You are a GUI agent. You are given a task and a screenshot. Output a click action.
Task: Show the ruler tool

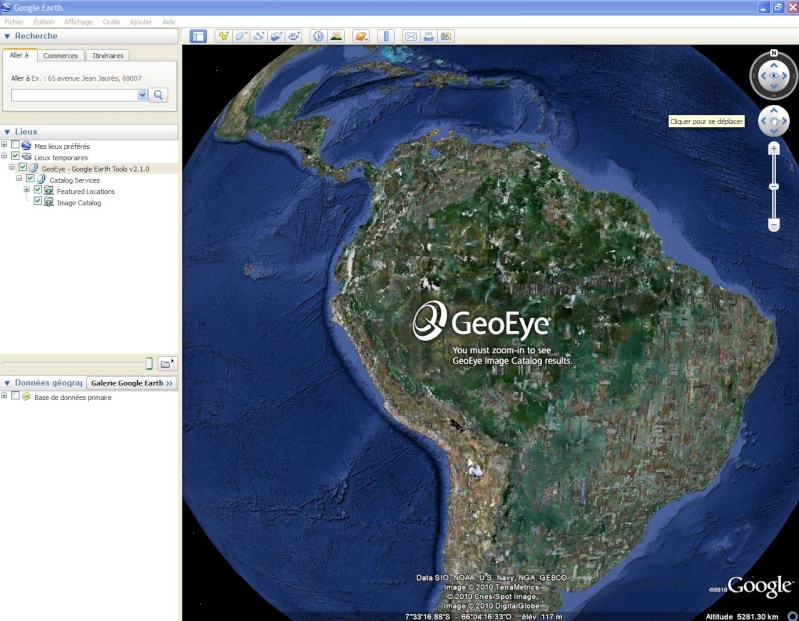pos(386,36)
